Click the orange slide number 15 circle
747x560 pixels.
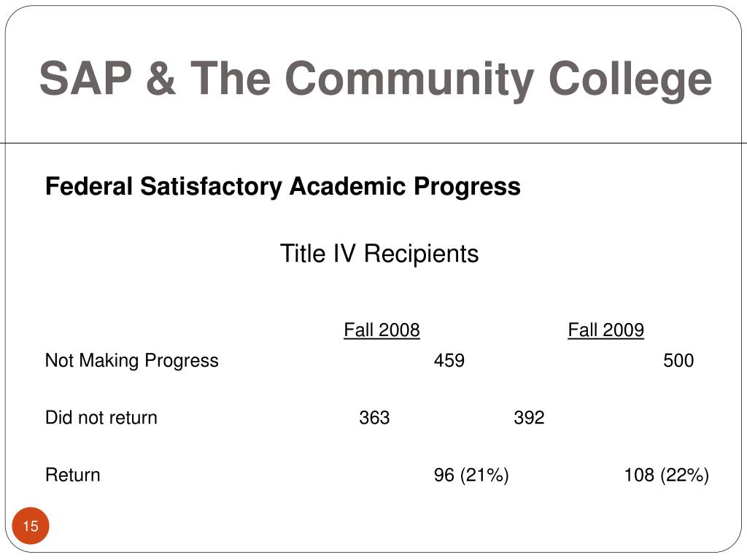(x=31, y=526)
